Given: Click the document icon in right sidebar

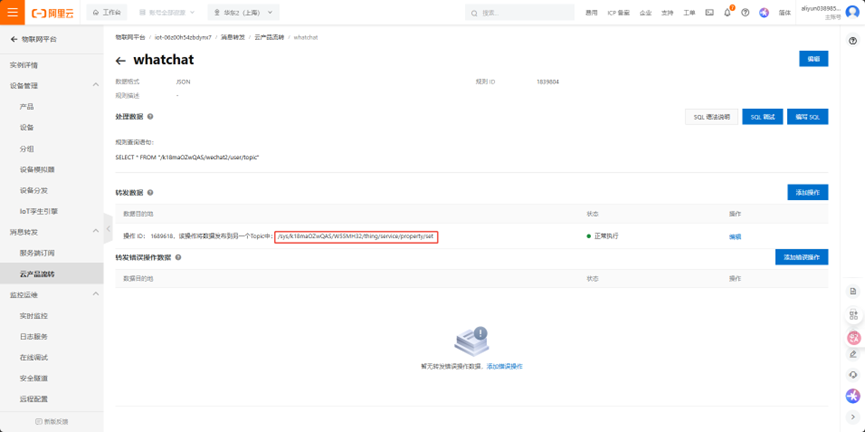Looking at the screenshot, I should pyautogui.click(x=853, y=291).
